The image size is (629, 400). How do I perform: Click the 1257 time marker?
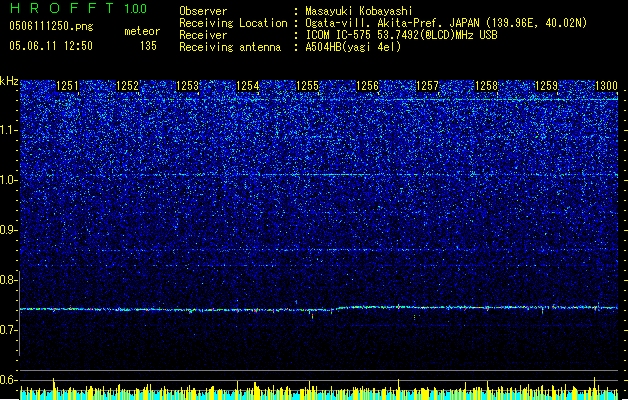427,86
